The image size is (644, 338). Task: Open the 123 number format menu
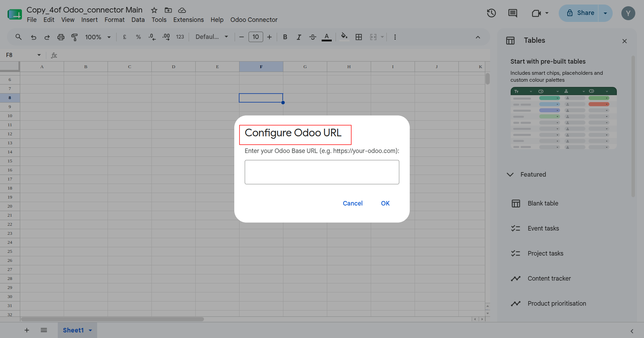coord(180,37)
